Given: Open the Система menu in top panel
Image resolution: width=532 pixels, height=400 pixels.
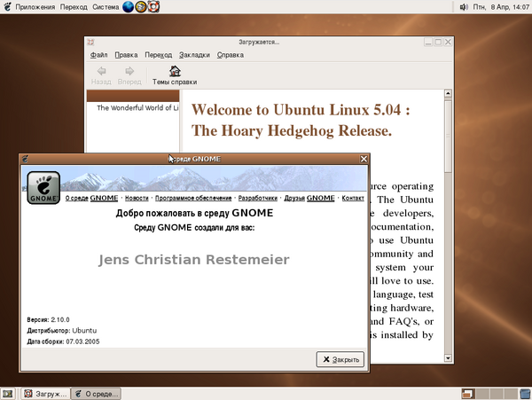Looking at the screenshot, I should 102,7.
